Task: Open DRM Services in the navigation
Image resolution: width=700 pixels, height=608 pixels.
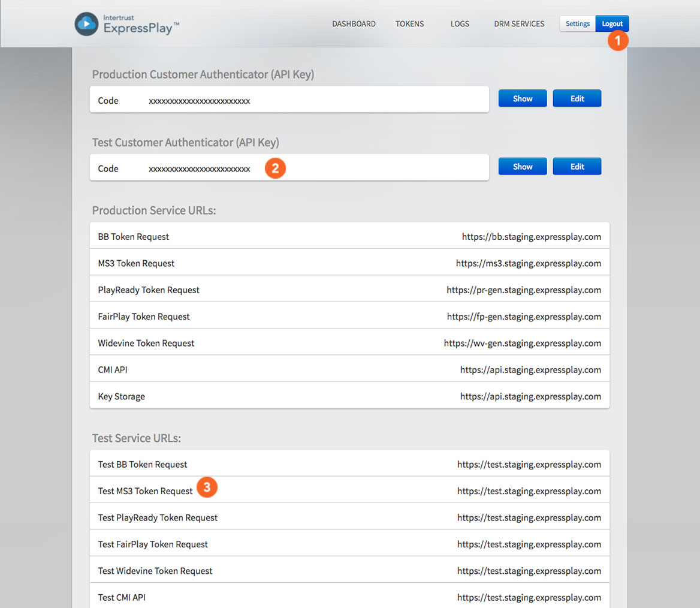Action: tap(519, 23)
